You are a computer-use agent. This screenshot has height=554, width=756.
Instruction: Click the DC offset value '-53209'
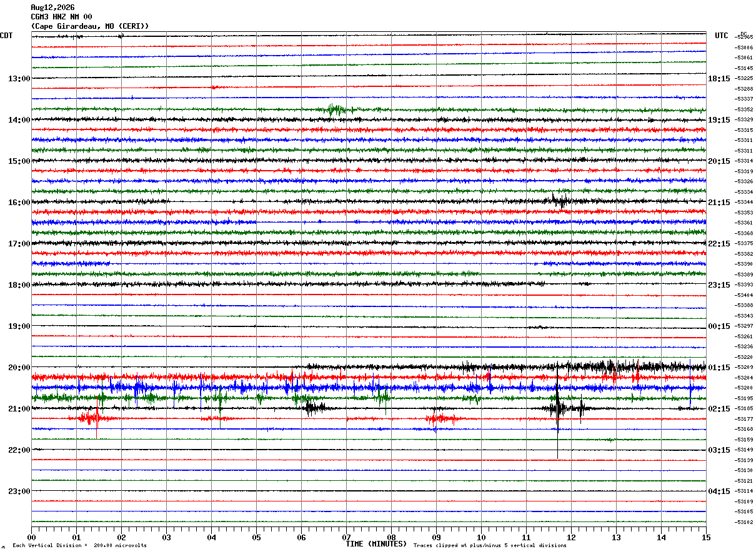coord(744,368)
